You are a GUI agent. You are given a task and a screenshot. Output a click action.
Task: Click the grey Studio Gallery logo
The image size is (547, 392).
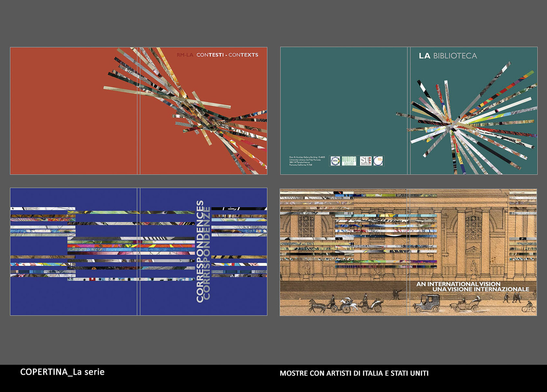pyautogui.click(x=365, y=161)
